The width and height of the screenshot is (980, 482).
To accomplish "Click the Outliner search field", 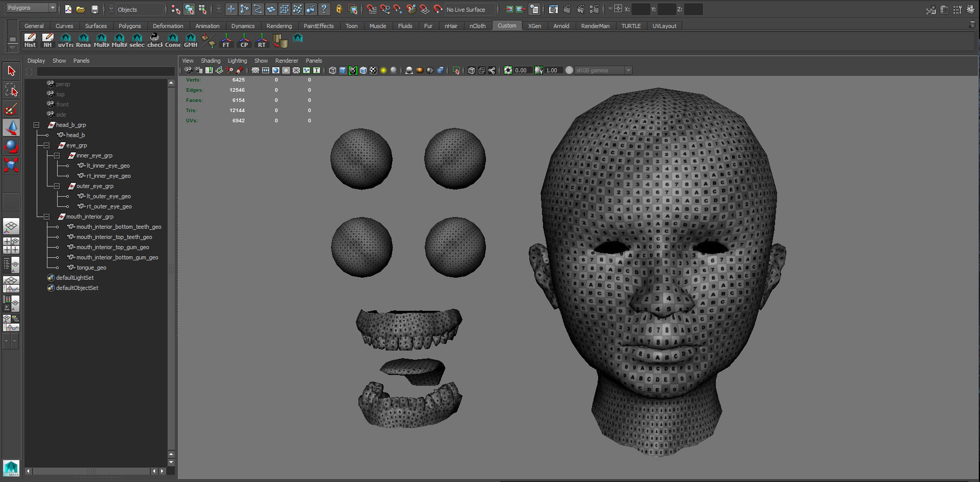I will [x=105, y=71].
